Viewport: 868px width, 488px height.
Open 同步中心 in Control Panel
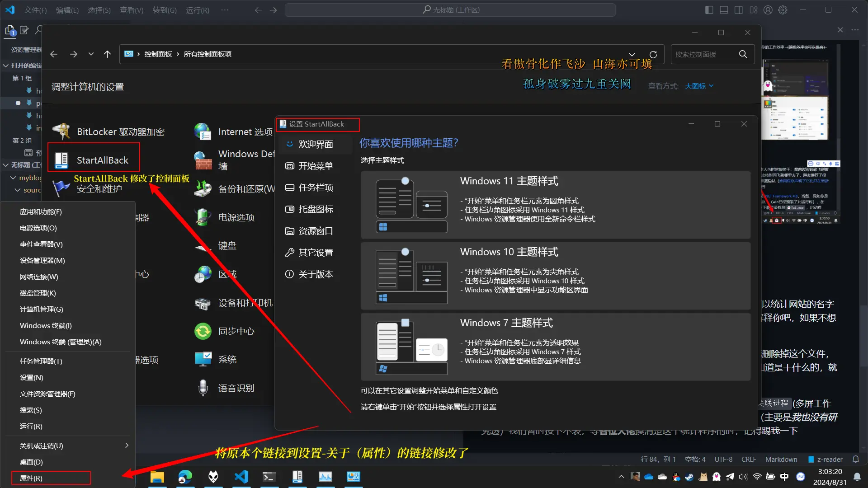(x=225, y=331)
